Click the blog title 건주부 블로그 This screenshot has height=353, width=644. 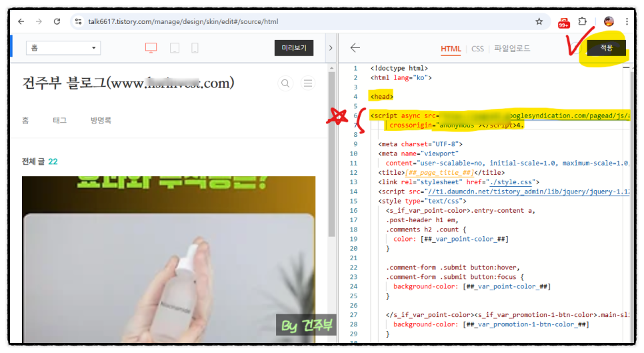[x=128, y=83]
